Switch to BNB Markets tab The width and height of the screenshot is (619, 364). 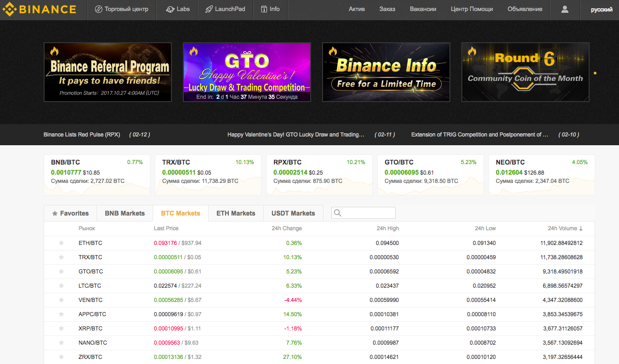tap(125, 213)
